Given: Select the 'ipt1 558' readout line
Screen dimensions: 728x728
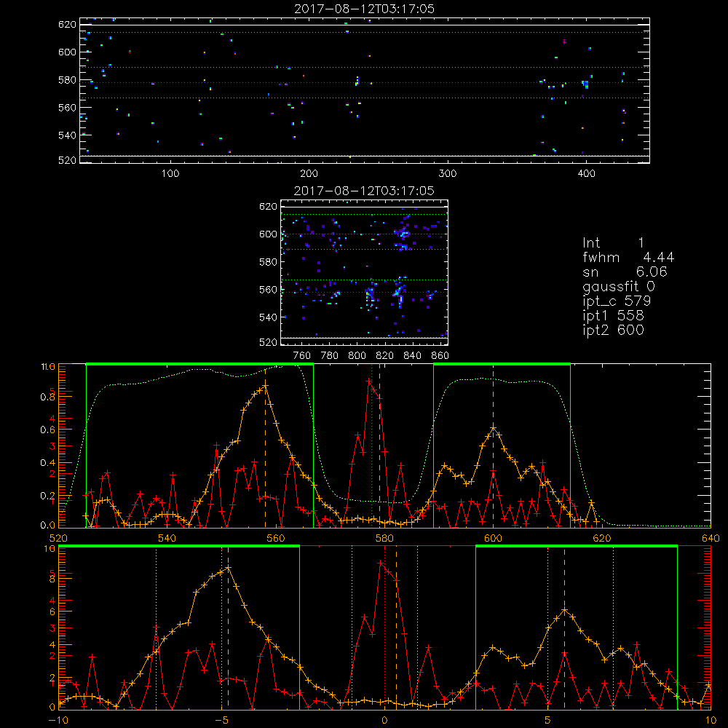Looking at the screenshot, I should click(x=613, y=316).
